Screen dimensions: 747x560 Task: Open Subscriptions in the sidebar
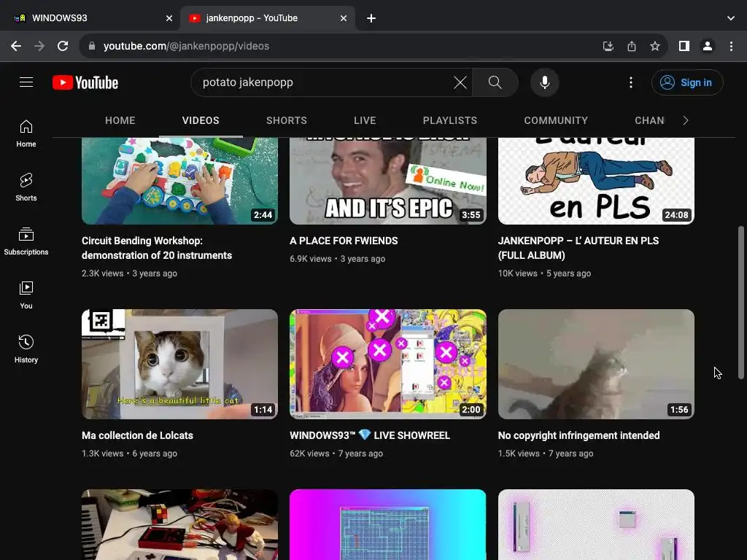[26, 241]
